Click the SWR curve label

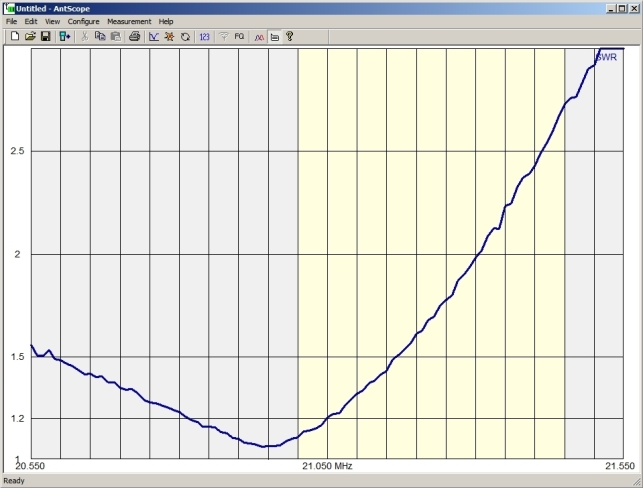pos(607,57)
